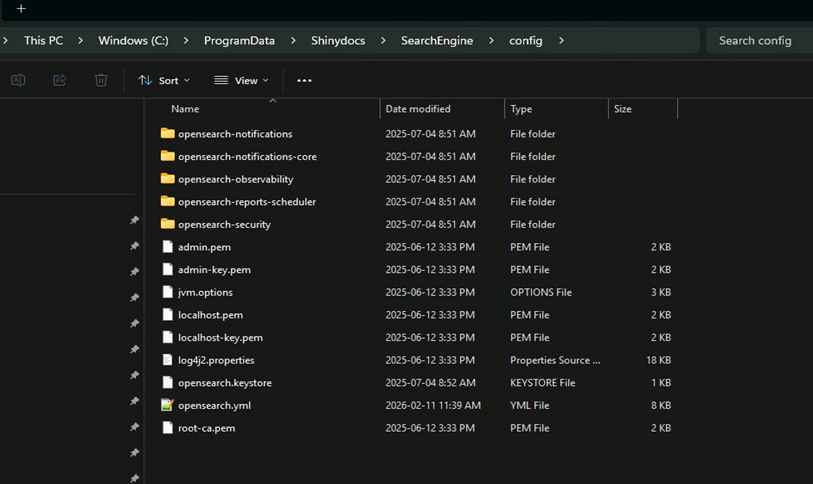Click the opensearch.keystore file name

click(225, 383)
